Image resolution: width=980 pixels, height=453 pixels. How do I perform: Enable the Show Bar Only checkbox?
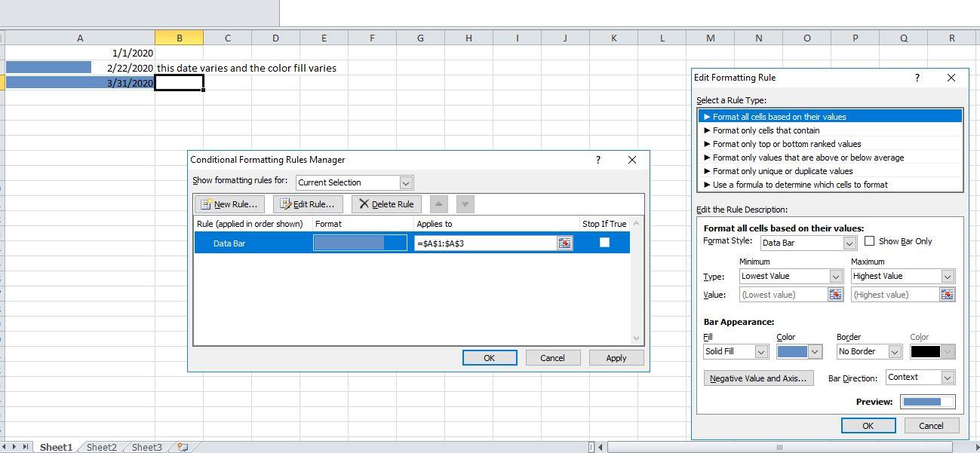869,241
